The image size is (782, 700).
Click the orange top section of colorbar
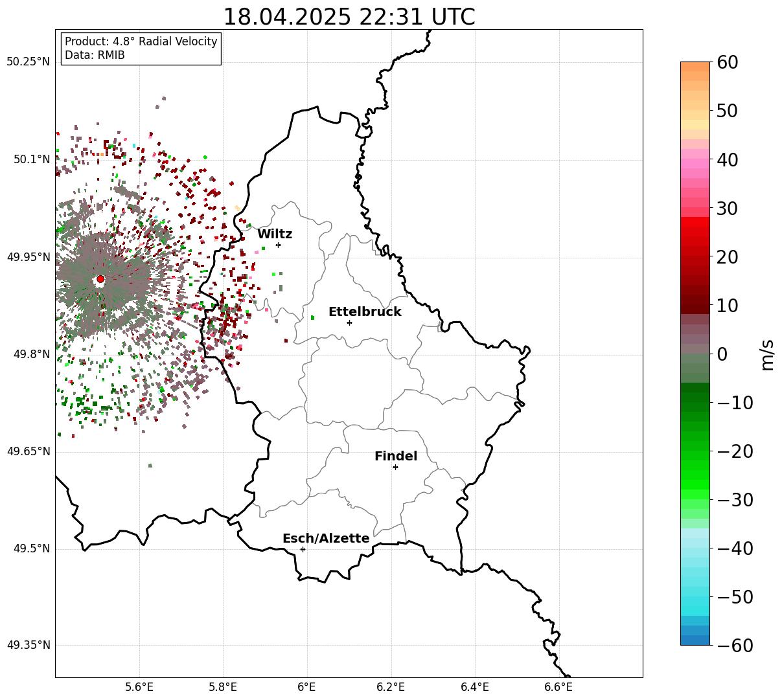695,71
